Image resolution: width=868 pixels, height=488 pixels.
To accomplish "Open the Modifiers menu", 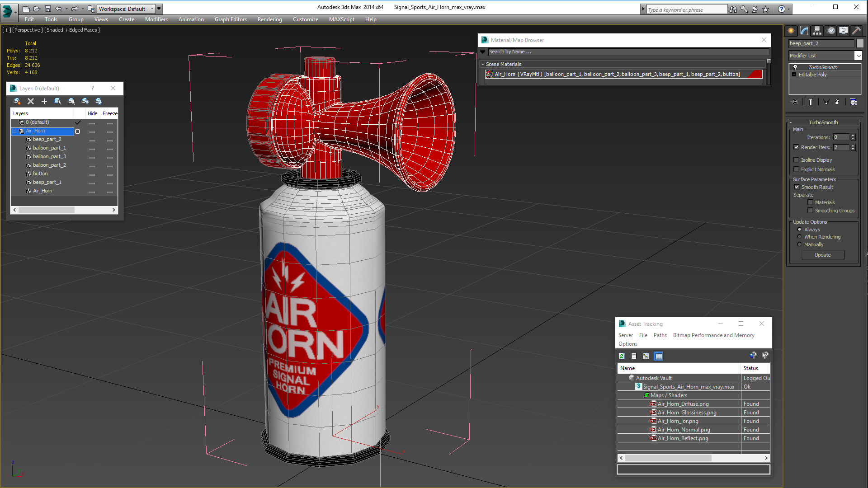I will point(156,19).
